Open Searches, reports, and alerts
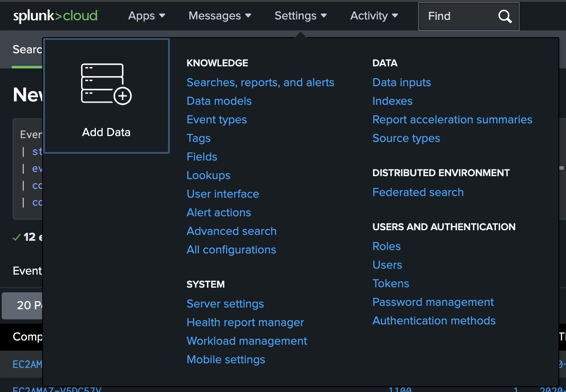The height and width of the screenshot is (392, 566). pos(260,82)
